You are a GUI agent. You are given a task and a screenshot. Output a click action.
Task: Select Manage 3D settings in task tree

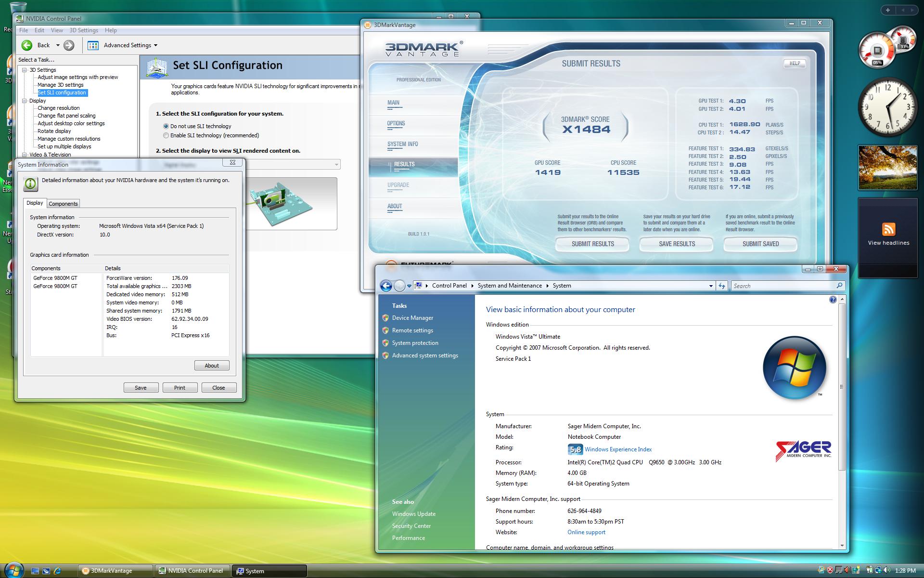61,85
